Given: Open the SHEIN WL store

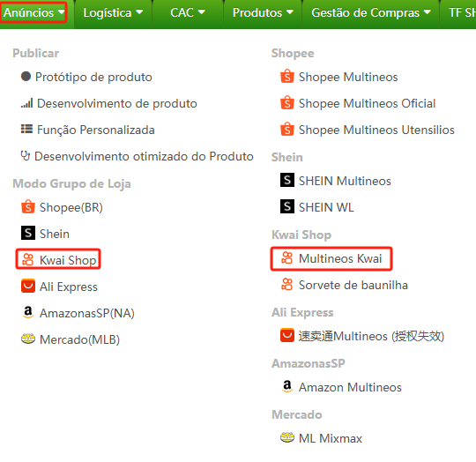Looking at the screenshot, I should click(326, 207).
